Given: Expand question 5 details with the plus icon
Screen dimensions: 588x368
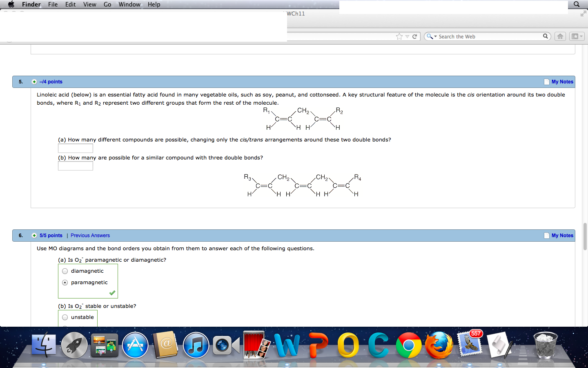Looking at the screenshot, I should 34,82.
